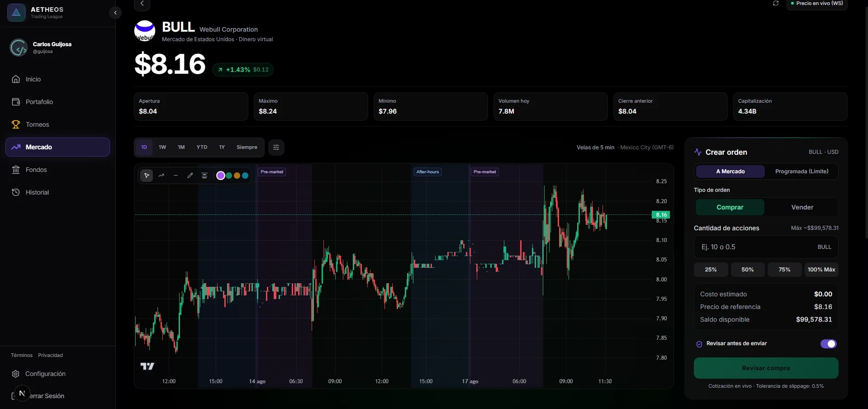Click the 75% quantity button
This screenshot has width=868, height=409.
[x=784, y=270]
